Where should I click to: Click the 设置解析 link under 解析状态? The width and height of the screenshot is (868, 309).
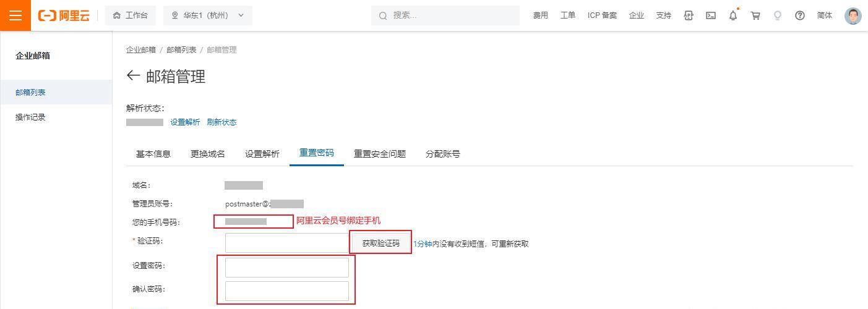185,122
